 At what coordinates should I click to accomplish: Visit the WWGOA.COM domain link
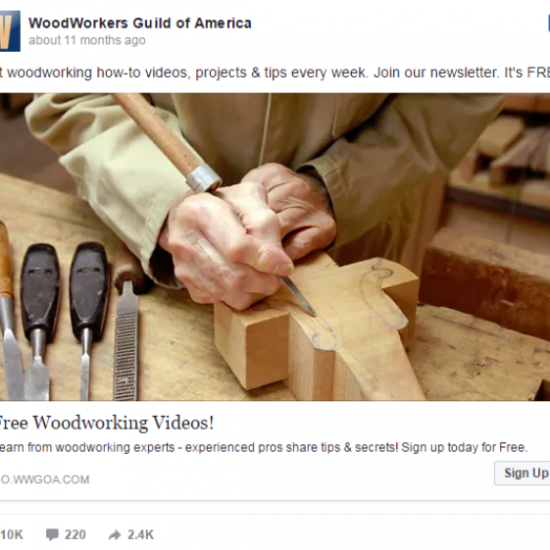[x=45, y=479]
